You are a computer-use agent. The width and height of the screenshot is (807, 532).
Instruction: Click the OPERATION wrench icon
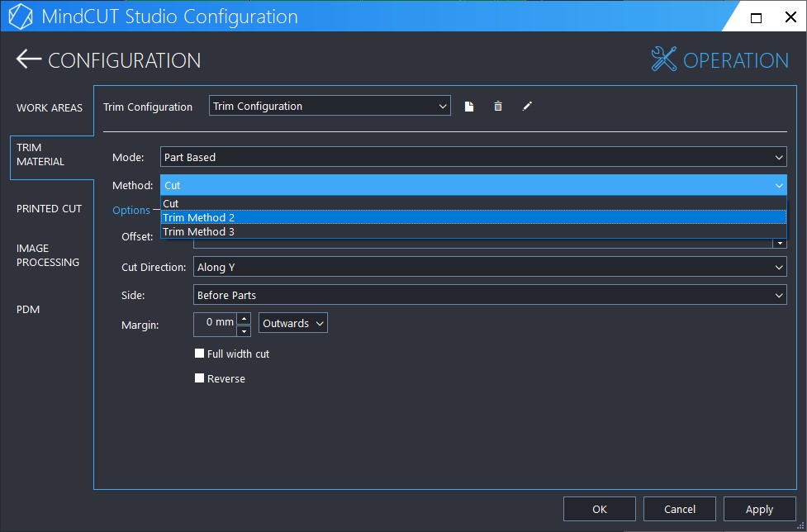663,59
